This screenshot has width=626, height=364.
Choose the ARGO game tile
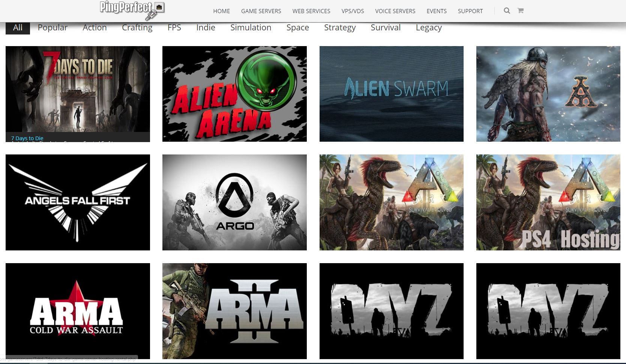click(234, 202)
